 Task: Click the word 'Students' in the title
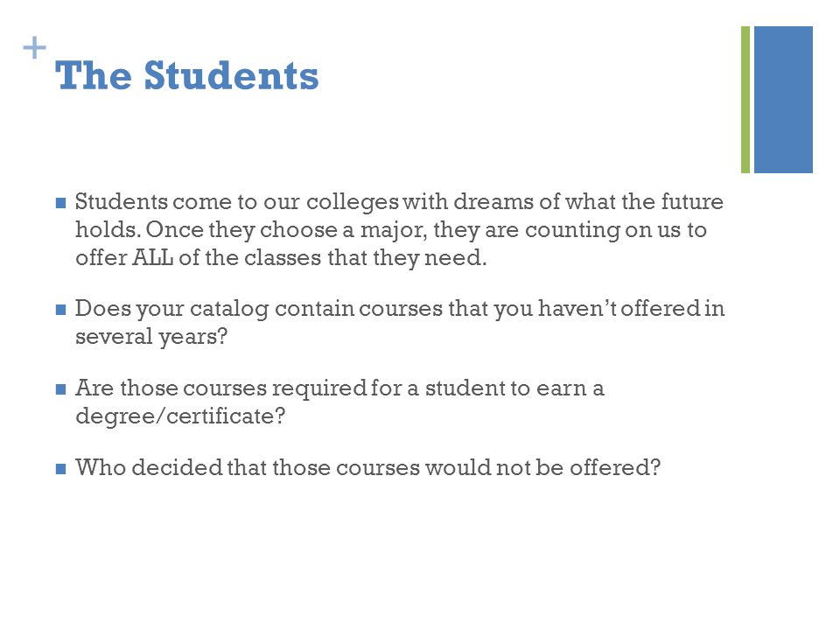231,75
